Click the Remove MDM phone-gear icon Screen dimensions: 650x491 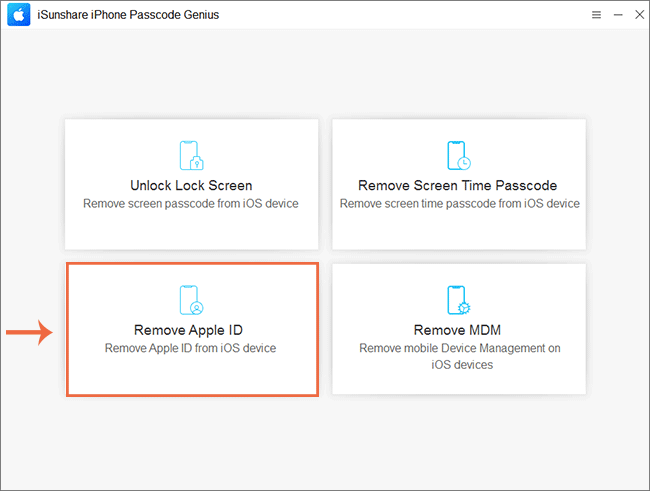459,300
